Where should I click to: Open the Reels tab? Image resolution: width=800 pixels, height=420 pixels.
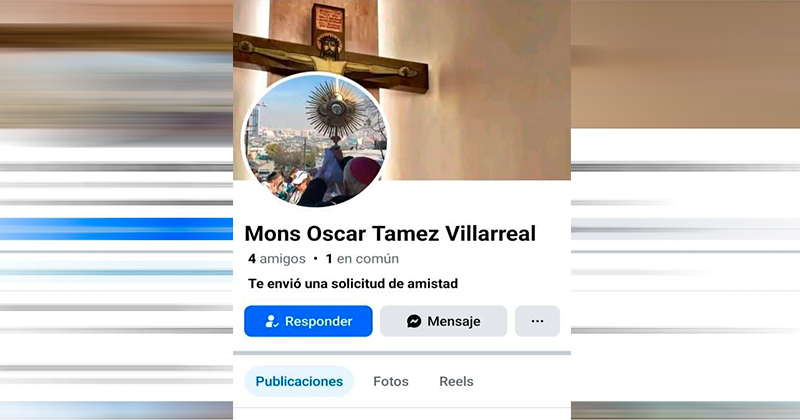456,381
